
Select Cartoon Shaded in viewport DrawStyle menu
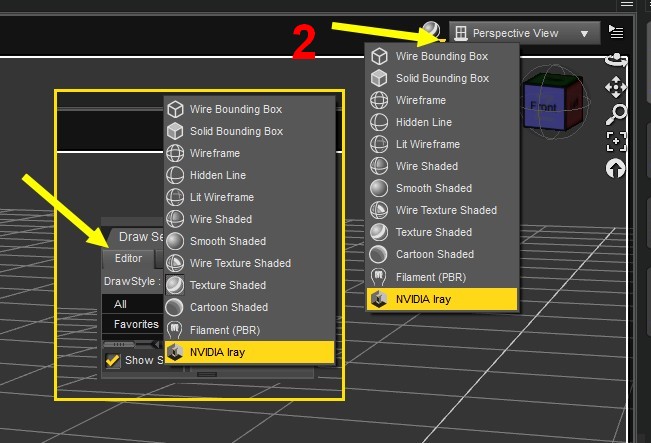point(443,254)
